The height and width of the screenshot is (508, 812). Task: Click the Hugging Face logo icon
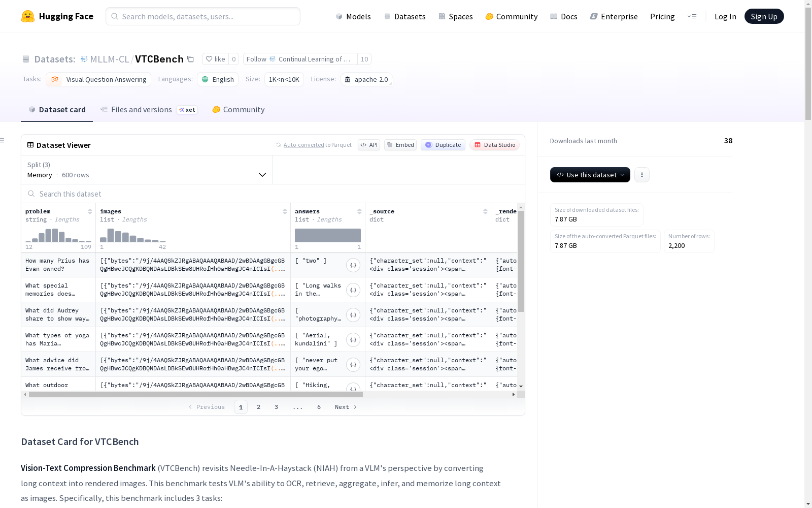(28, 16)
